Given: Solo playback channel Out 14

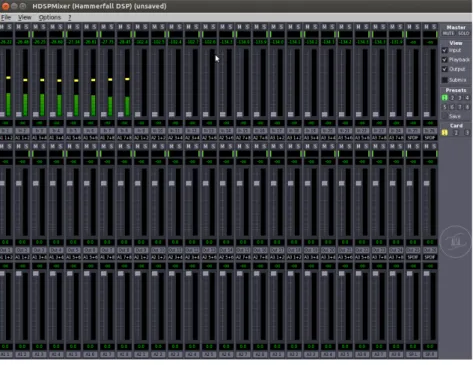Looking at the screenshot, I should tap(230, 146).
